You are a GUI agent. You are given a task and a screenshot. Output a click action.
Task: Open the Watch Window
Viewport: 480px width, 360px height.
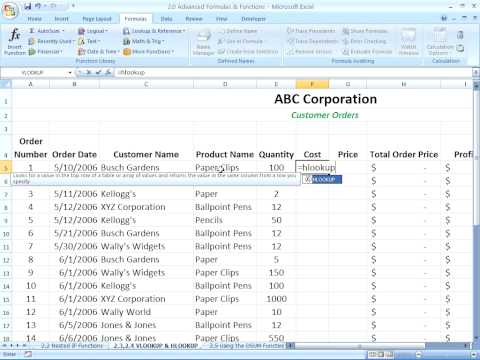[408, 42]
